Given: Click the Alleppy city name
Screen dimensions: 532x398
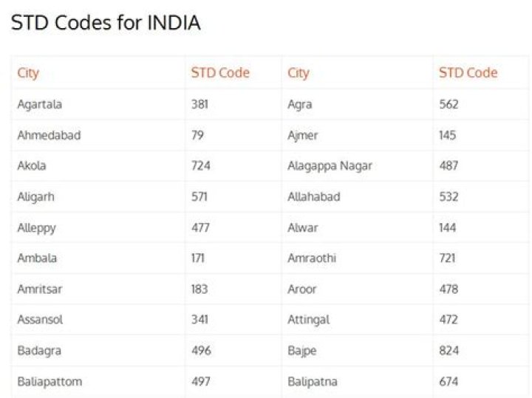Looking at the screenshot, I should coord(36,227).
